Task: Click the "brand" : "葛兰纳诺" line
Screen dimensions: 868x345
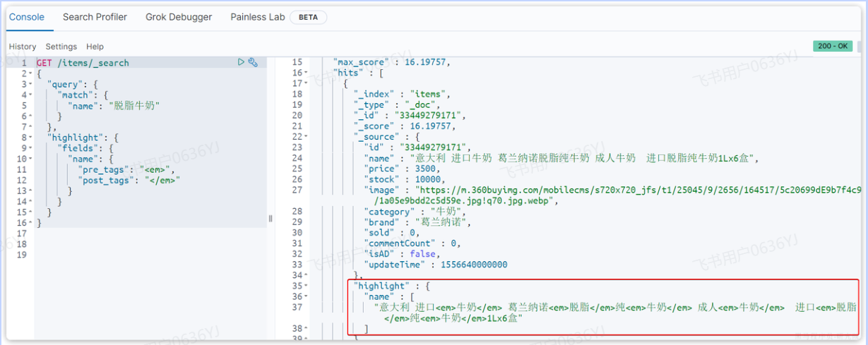Action: [417, 222]
